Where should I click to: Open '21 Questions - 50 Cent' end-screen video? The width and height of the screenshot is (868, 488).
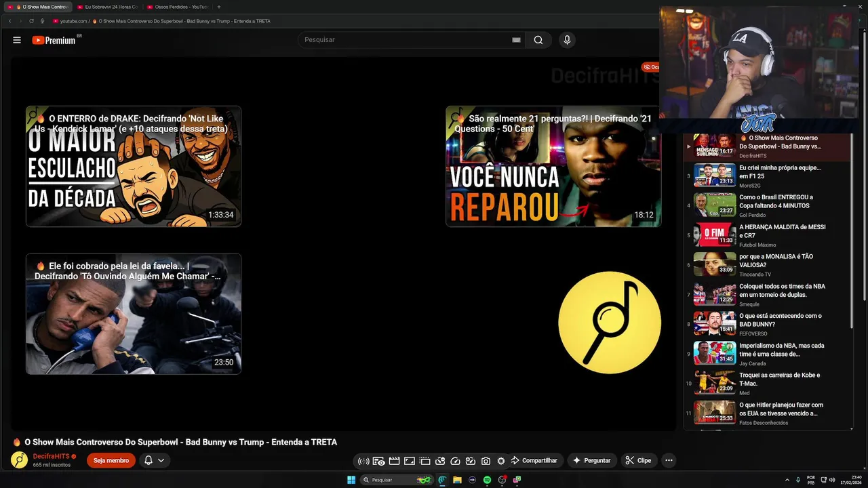tap(553, 166)
